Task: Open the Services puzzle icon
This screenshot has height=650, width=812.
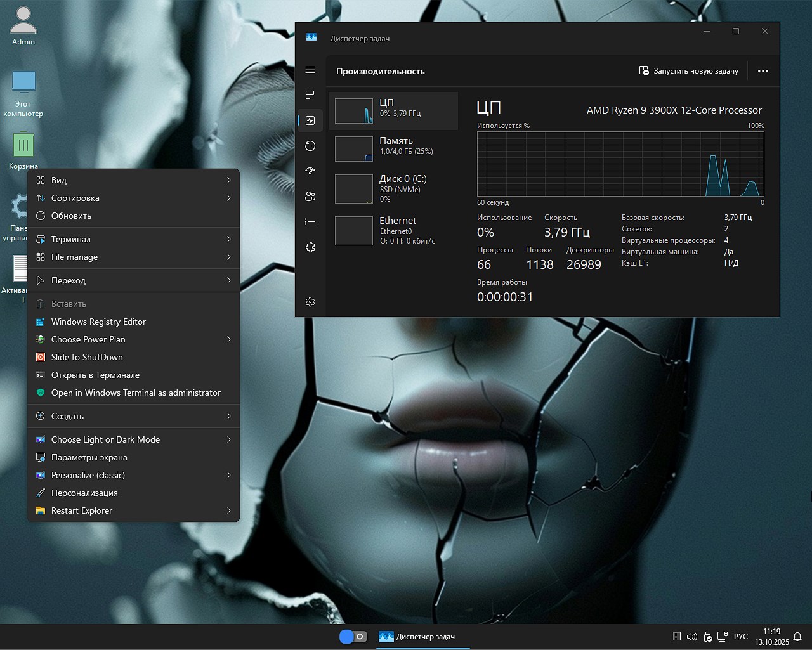Action: [310, 247]
